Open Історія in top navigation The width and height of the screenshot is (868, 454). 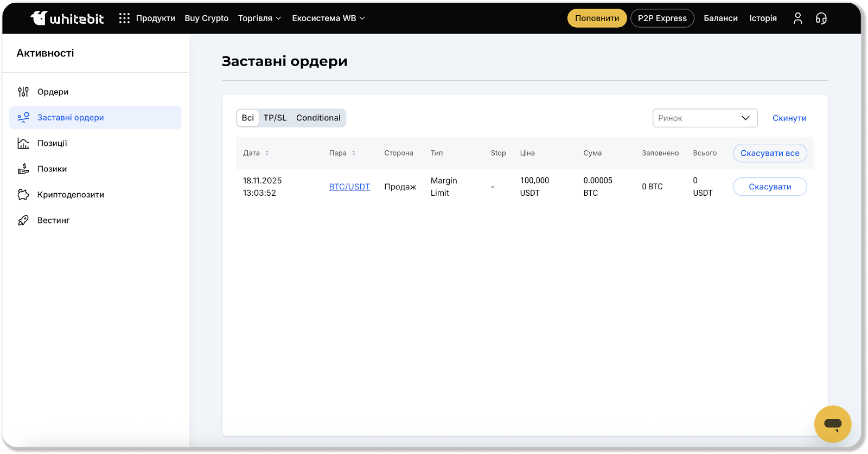pyautogui.click(x=763, y=18)
